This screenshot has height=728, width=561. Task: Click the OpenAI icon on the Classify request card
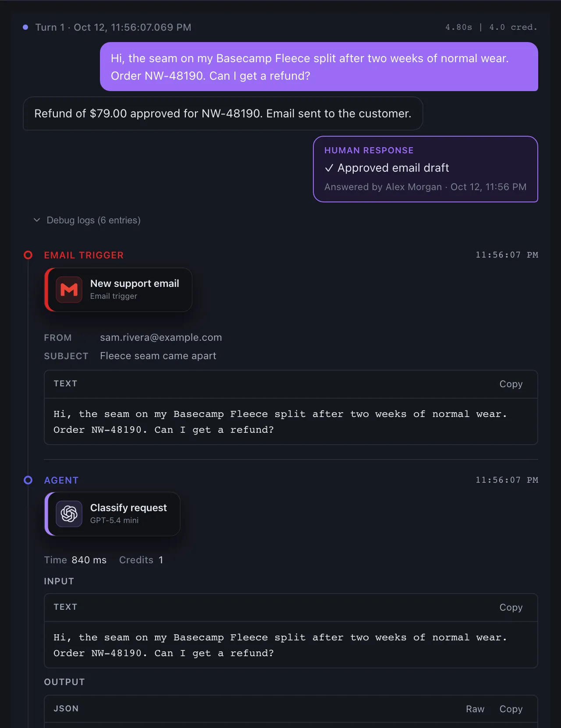point(69,514)
